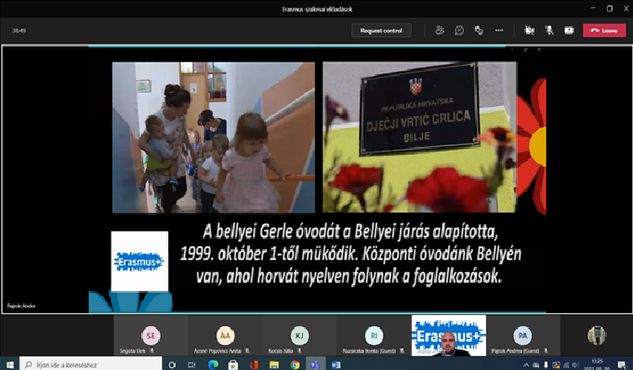The height and width of the screenshot is (370, 633).
Task: Open File Explorer from the taskbar
Action: click(x=274, y=365)
